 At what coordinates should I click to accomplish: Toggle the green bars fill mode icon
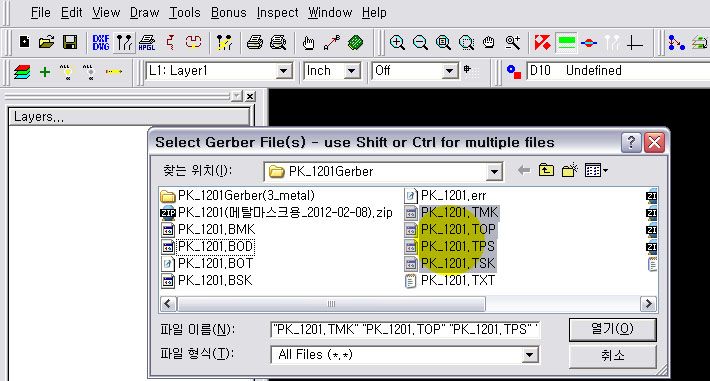click(x=566, y=43)
